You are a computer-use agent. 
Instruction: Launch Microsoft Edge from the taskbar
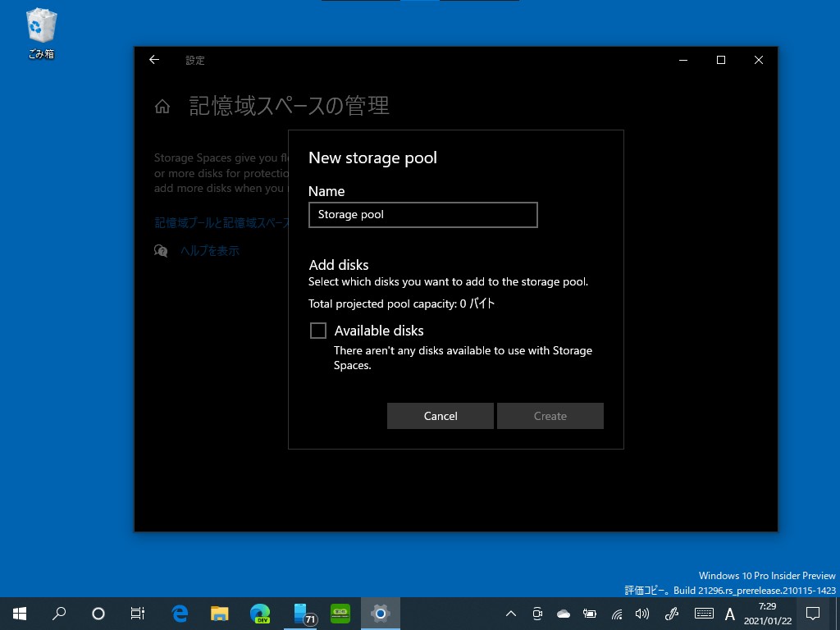(179, 613)
